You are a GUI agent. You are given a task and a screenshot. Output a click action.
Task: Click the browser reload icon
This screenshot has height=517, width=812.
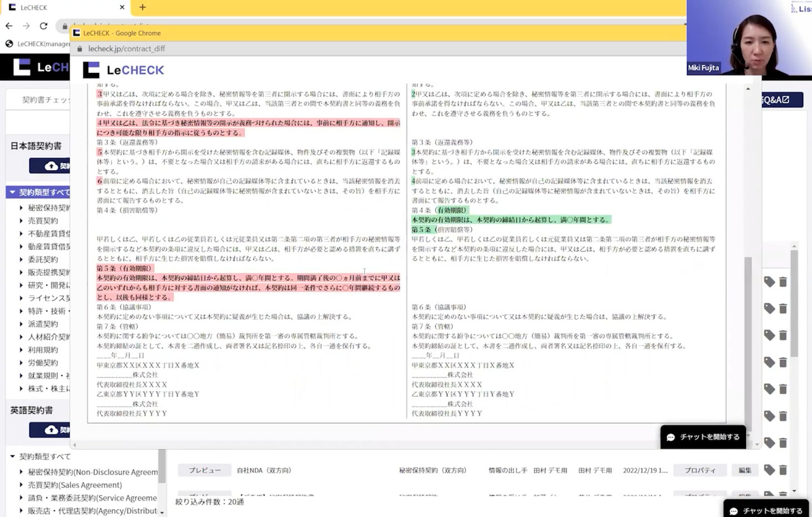click(x=43, y=26)
